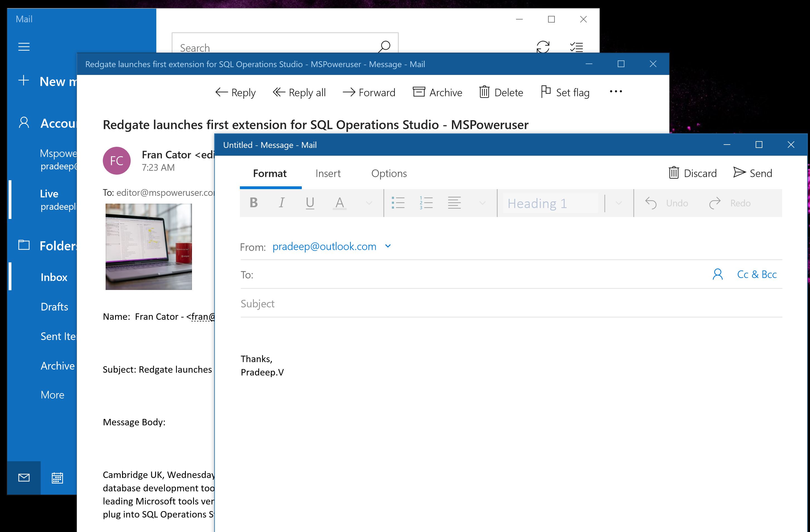Click the Bold formatting icon
Viewport: 810px width, 532px height.
click(x=254, y=203)
